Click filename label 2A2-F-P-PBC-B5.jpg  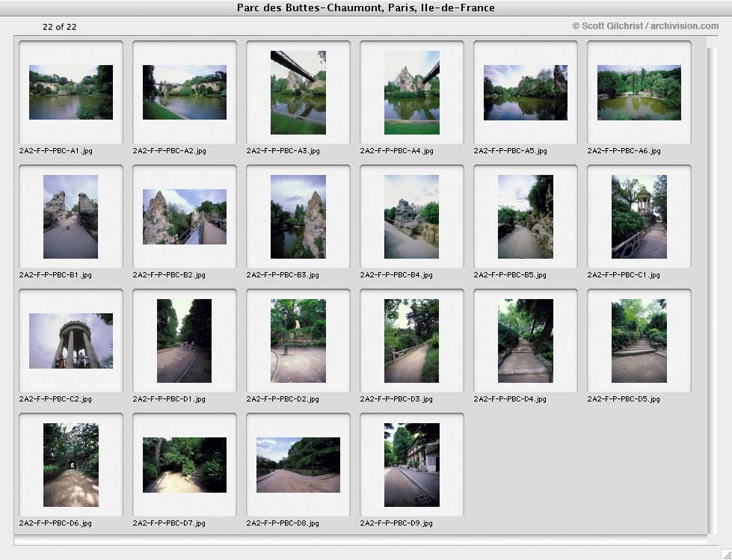tap(510, 275)
